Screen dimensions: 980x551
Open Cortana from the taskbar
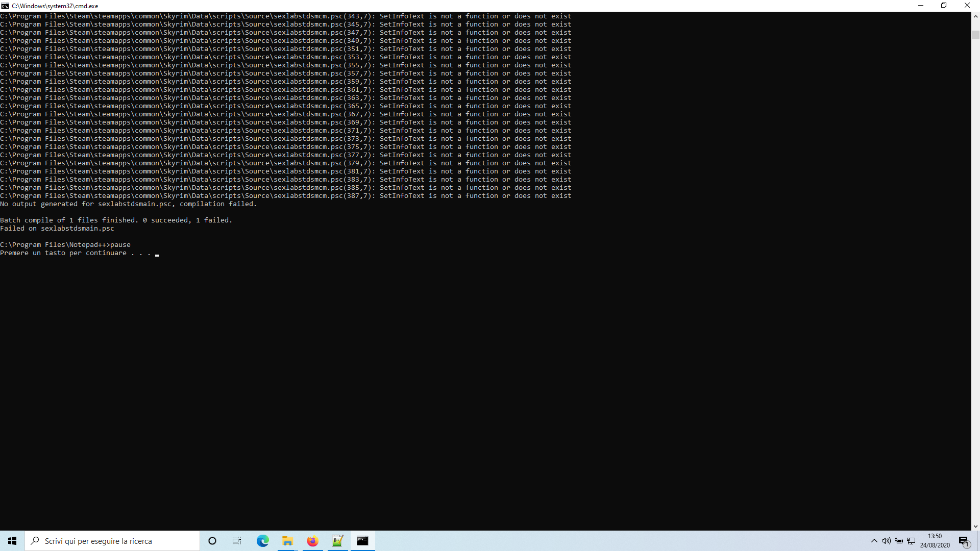tap(212, 541)
